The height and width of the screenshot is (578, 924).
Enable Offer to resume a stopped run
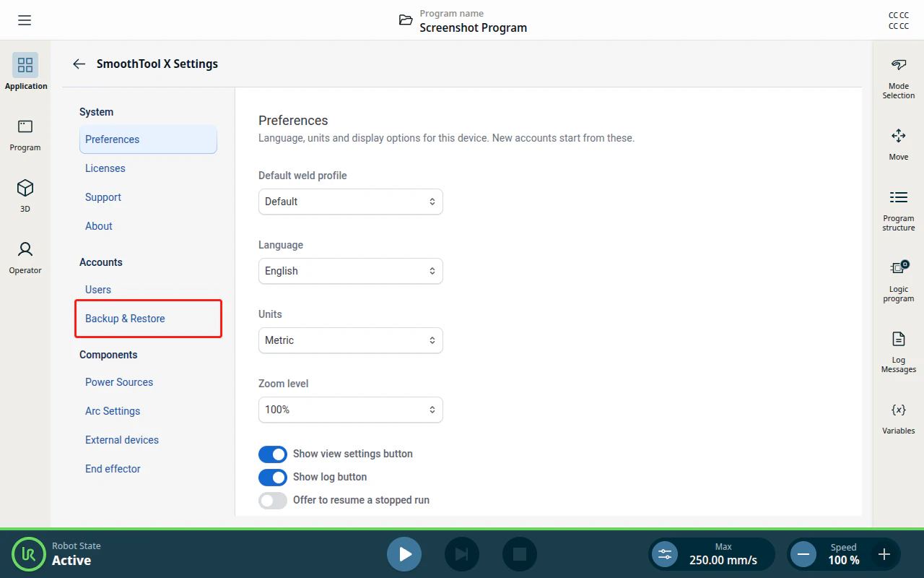click(x=273, y=501)
